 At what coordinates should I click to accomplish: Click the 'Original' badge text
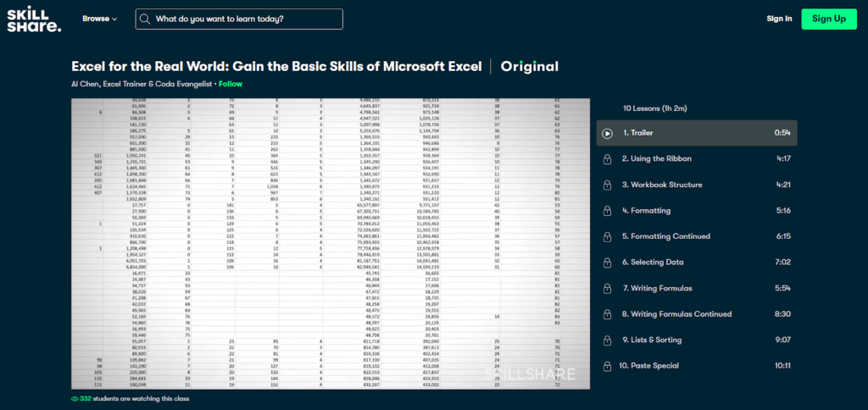[x=529, y=66]
